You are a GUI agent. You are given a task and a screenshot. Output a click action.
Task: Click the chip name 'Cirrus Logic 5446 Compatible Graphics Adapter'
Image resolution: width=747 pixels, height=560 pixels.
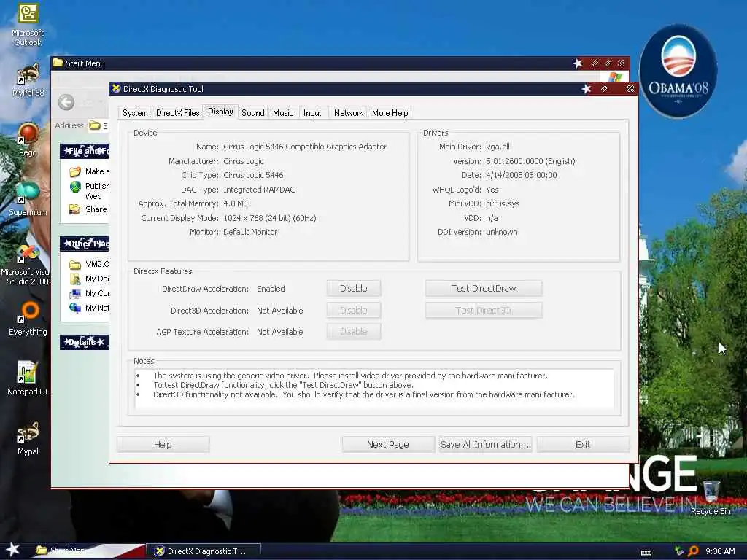pyautogui.click(x=305, y=147)
